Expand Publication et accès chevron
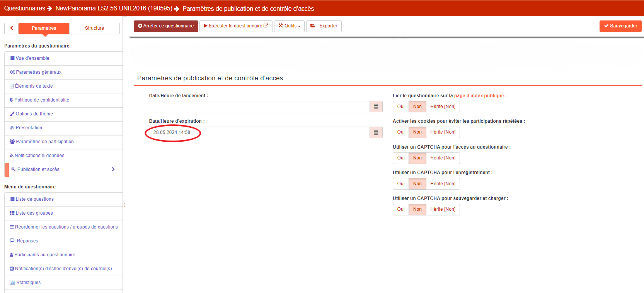The image size is (644, 293). [113, 169]
